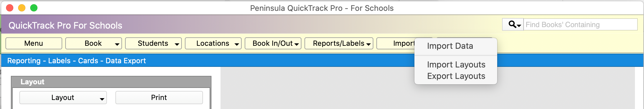Click the Layout panel header
The image size is (644, 109).
pyautogui.click(x=111, y=82)
